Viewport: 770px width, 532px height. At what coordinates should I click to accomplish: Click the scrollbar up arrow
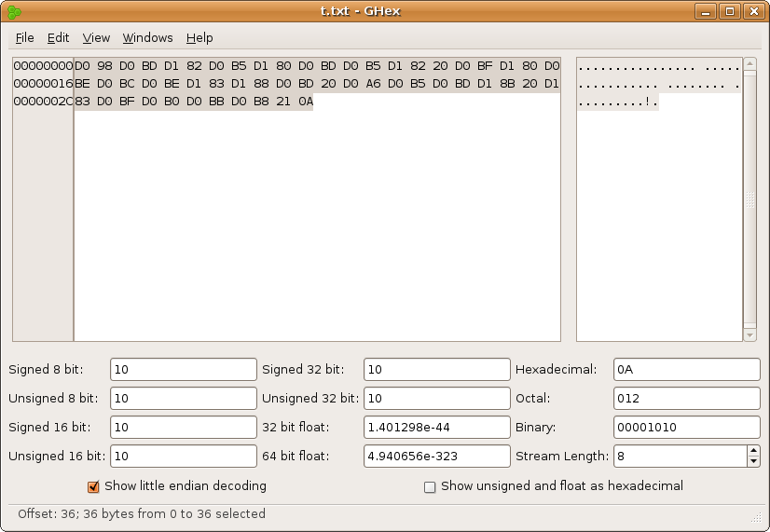tap(749, 65)
